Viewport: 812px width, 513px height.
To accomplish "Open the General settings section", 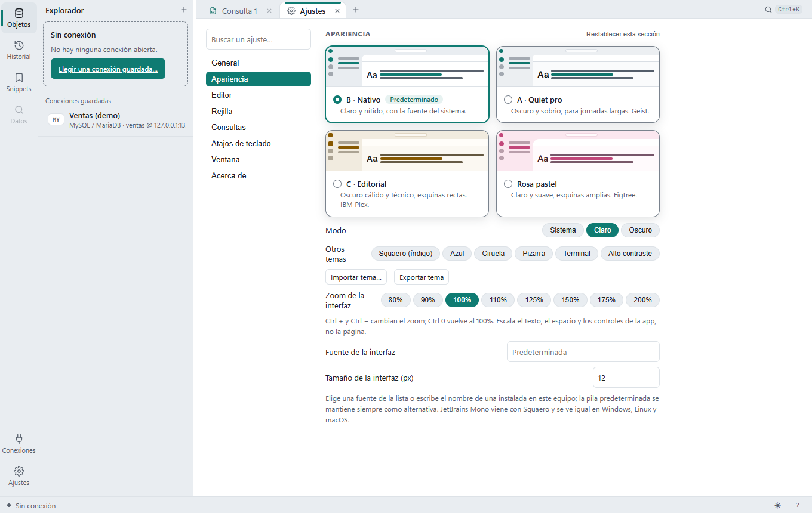I will [x=259, y=63].
